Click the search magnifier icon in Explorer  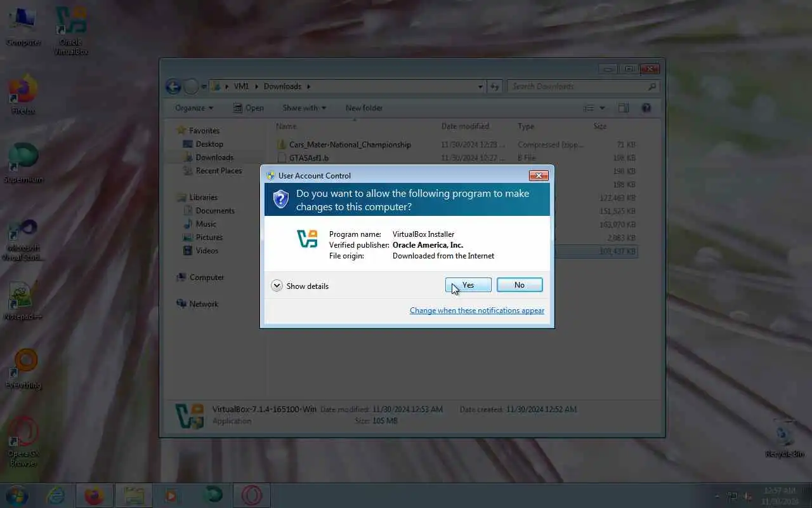pos(652,86)
